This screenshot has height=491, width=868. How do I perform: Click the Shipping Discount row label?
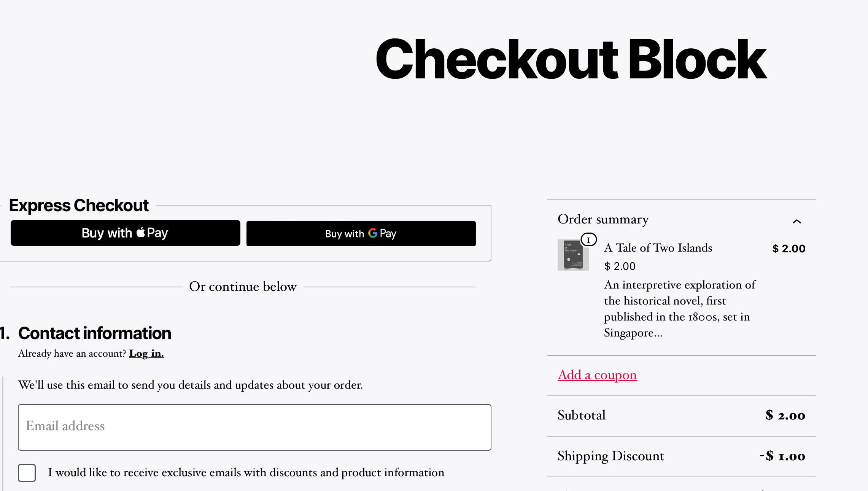(x=610, y=456)
